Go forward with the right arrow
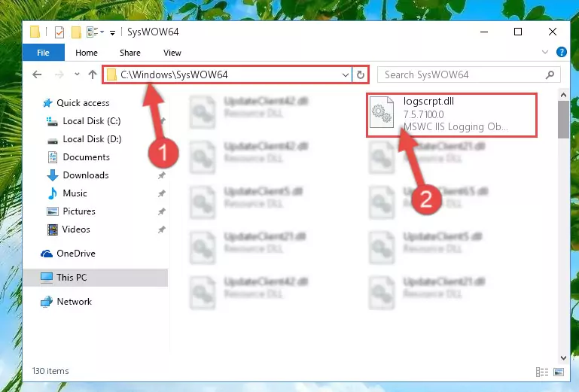The height and width of the screenshot is (392, 579). point(59,75)
